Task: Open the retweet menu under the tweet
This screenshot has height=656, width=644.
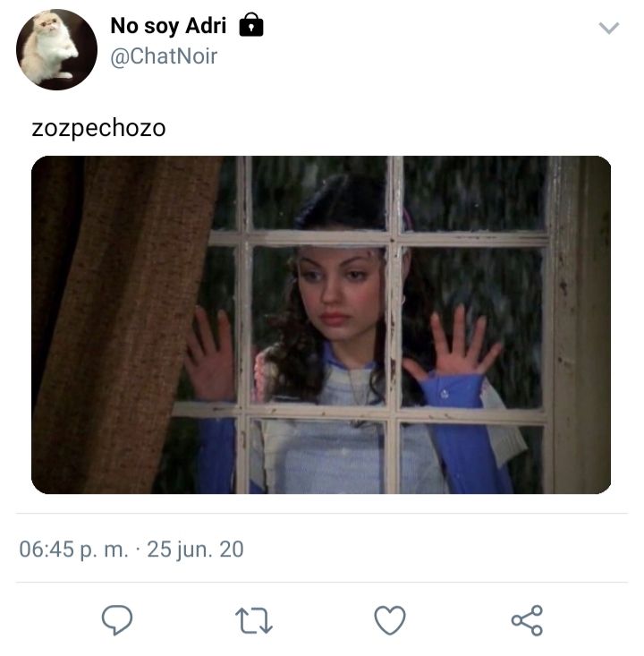Action: coord(254,620)
